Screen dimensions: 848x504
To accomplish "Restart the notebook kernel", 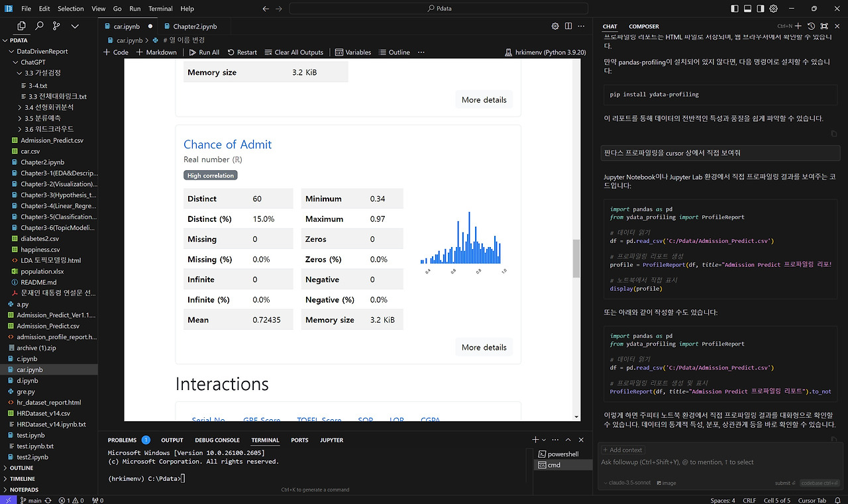I will pyautogui.click(x=241, y=52).
